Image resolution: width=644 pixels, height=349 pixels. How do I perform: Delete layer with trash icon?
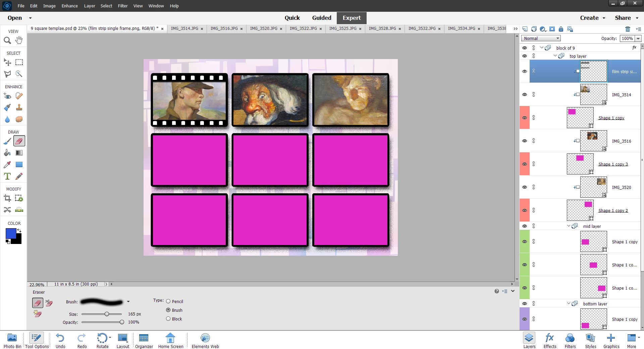point(628,29)
